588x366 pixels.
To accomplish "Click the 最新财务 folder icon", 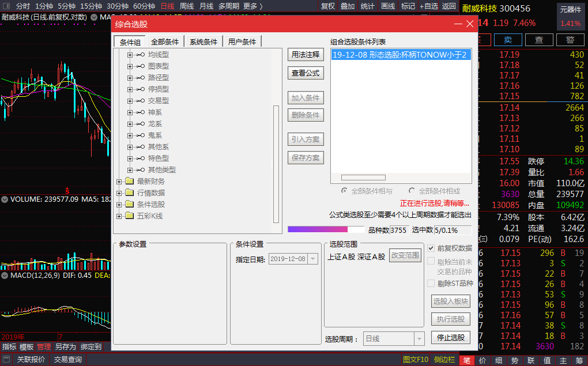I will (x=129, y=182).
